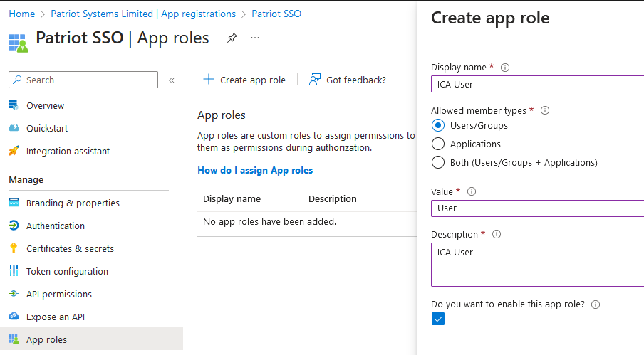This screenshot has width=644, height=355.
Task: Click the plus icon for Create app role
Action: (209, 79)
